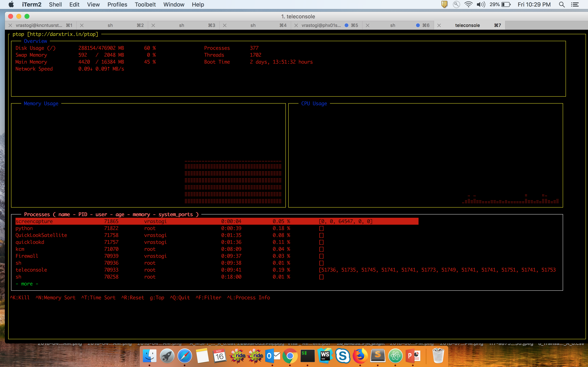The width and height of the screenshot is (588, 367).
Task: Select the teleconsole process row
Action: [31, 270]
